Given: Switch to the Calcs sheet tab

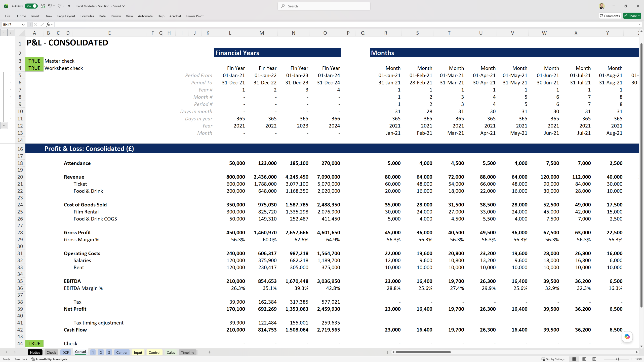Looking at the screenshot, I should [x=171, y=352].
